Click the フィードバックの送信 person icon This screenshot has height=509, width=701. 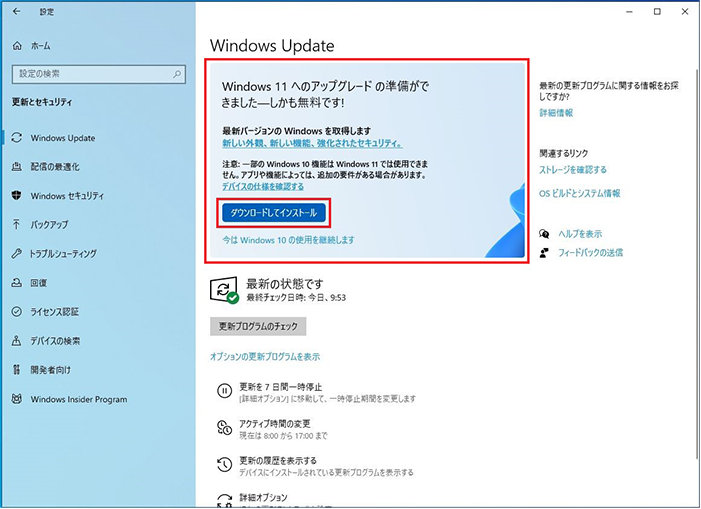click(544, 252)
